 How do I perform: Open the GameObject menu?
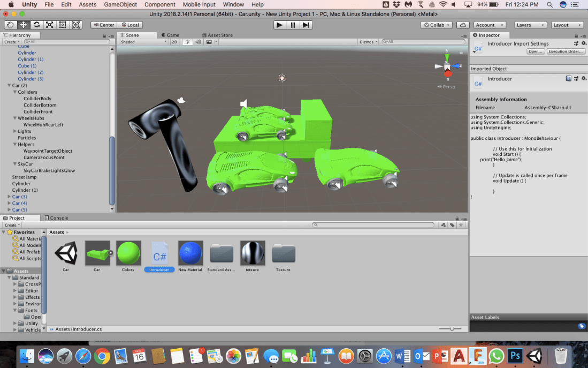click(120, 4)
